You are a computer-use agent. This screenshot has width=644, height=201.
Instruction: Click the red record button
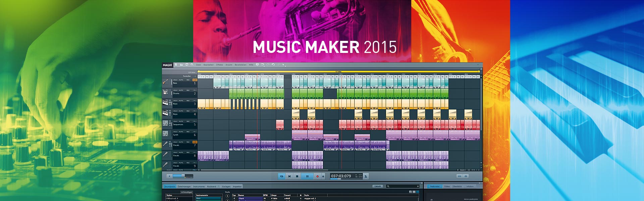click(x=317, y=176)
